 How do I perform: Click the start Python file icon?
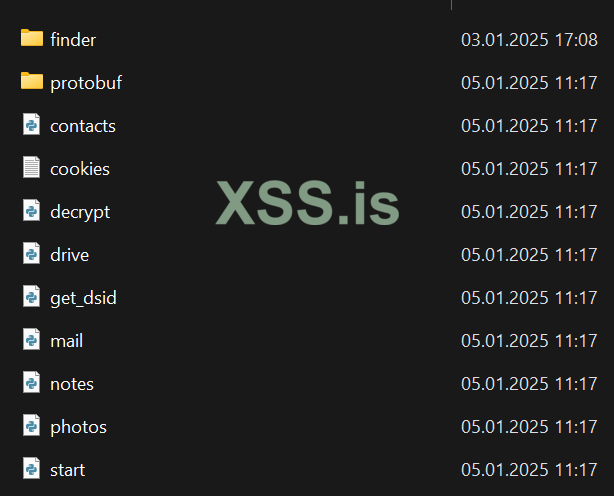click(x=32, y=469)
